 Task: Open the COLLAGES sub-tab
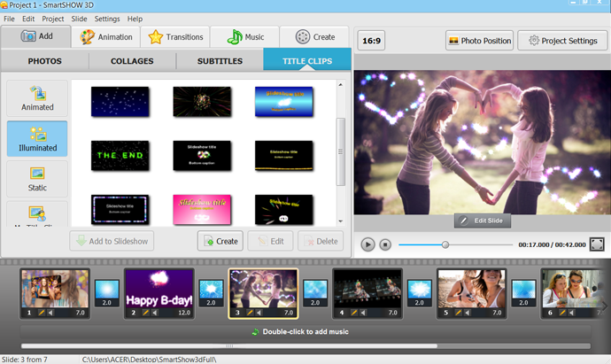132,61
